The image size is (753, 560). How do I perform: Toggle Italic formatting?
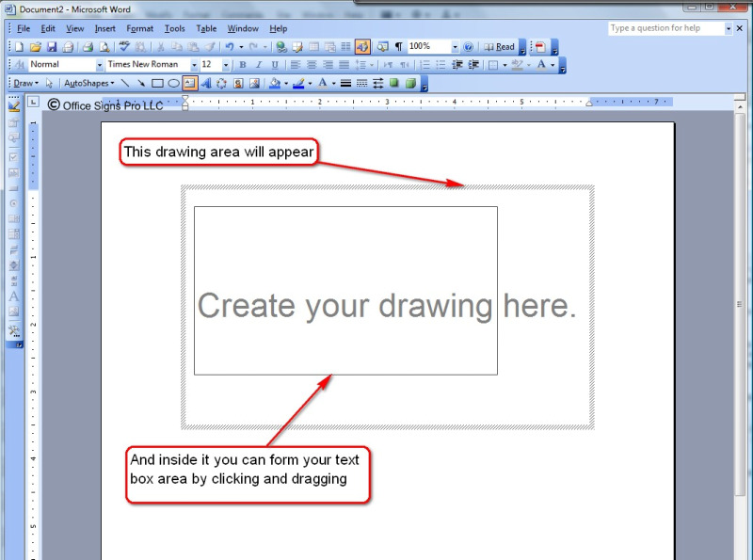pyautogui.click(x=258, y=65)
